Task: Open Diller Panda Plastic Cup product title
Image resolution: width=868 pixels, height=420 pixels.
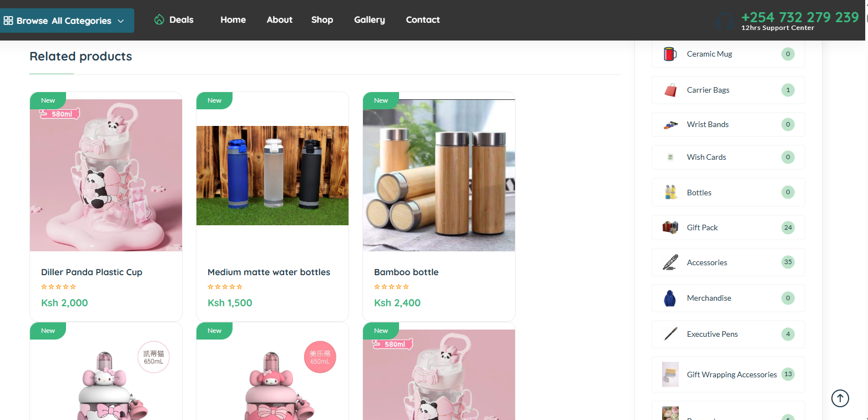Action: click(x=92, y=272)
